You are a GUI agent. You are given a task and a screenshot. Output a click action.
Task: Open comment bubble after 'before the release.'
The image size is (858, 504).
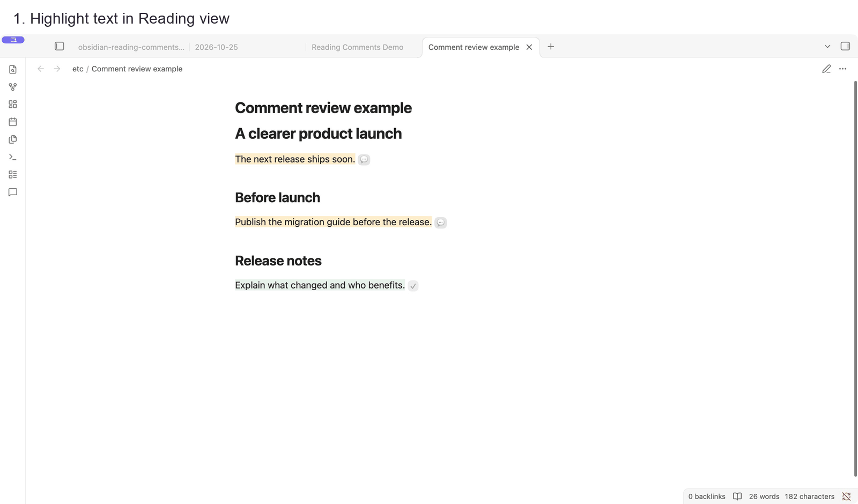[441, 223]
